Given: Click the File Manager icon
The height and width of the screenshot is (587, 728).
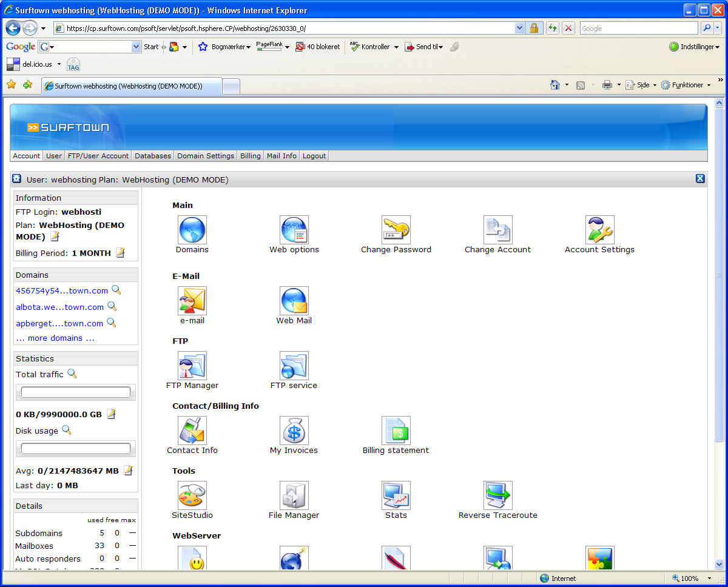Looking at the screenshot, I should pos(294,496).
